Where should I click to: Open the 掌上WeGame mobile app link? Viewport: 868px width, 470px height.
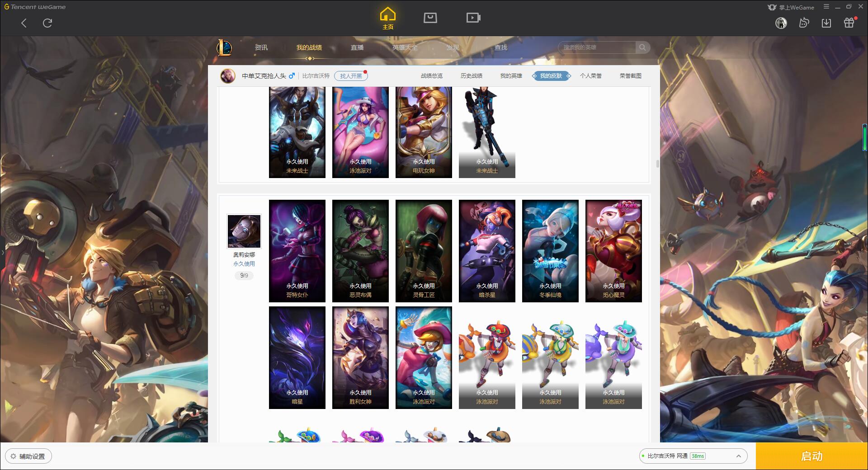791,7
